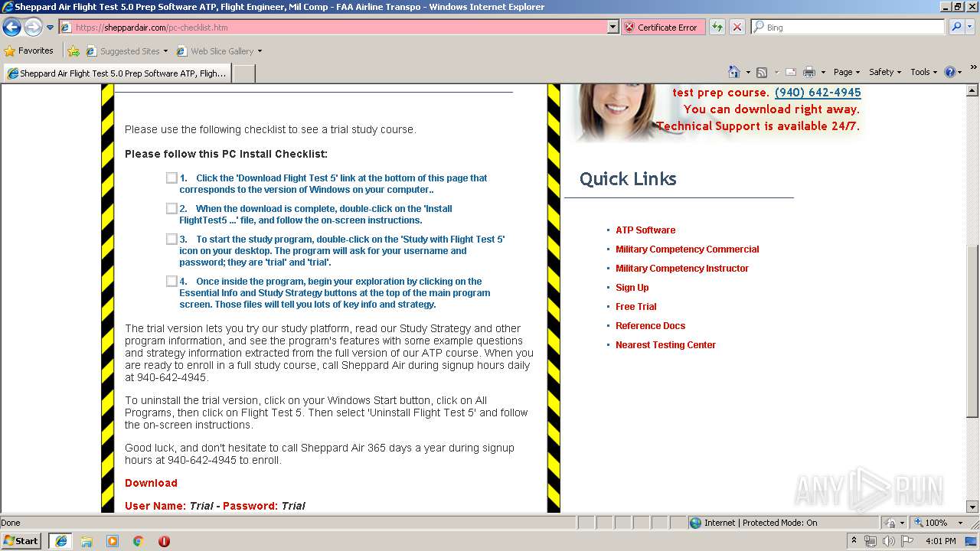Click the Windows Start button
The image size is (980, 551).
[x=21, y=540]
